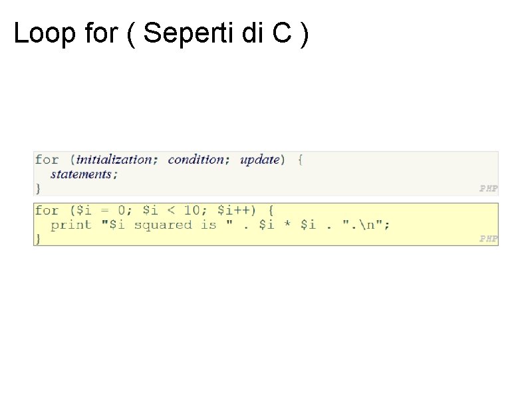Viewport: 532px width, 399px height.
Task: Click the opening brace in the yellow block
Action: click(x=271, y=211)
